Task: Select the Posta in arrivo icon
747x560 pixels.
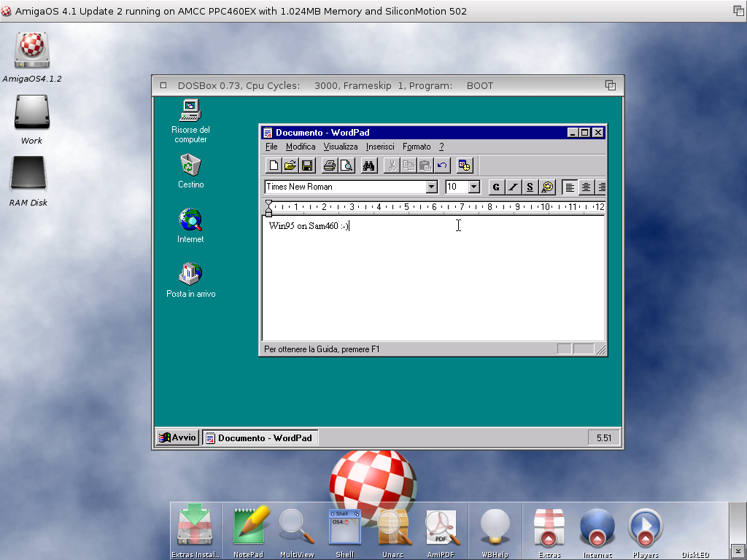Action: click(x=190, y=281)
